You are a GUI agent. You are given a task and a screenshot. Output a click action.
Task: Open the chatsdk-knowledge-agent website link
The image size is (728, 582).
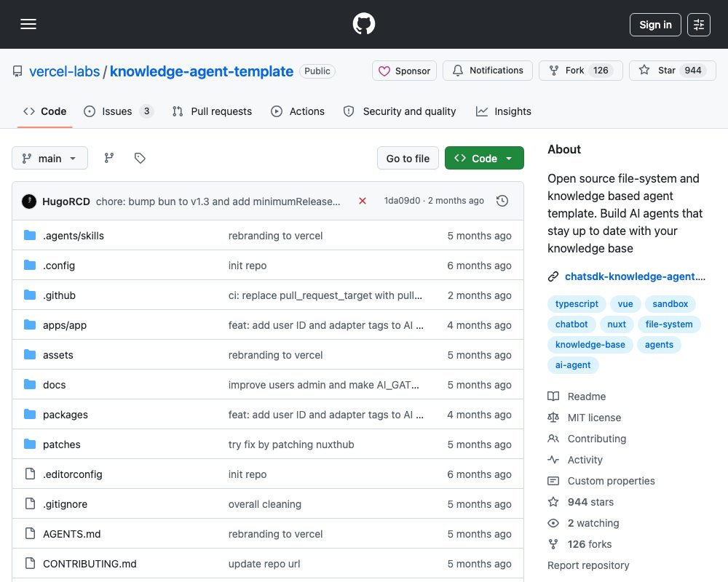click(635, 276)
